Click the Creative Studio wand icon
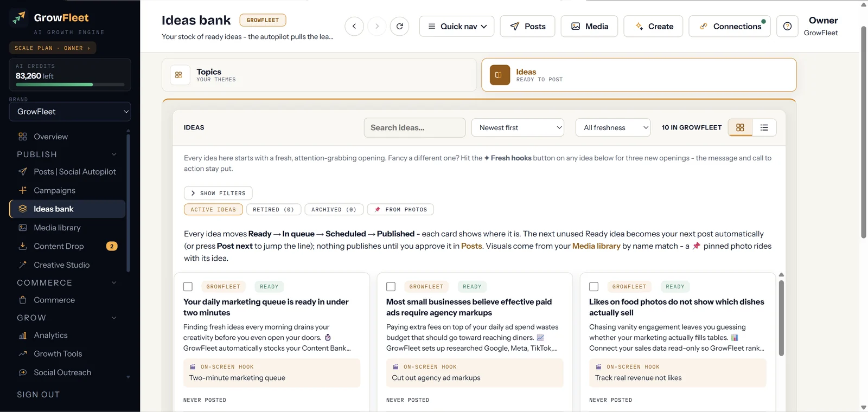This screenshot has height=412, width=868. (x=23, y=265)
